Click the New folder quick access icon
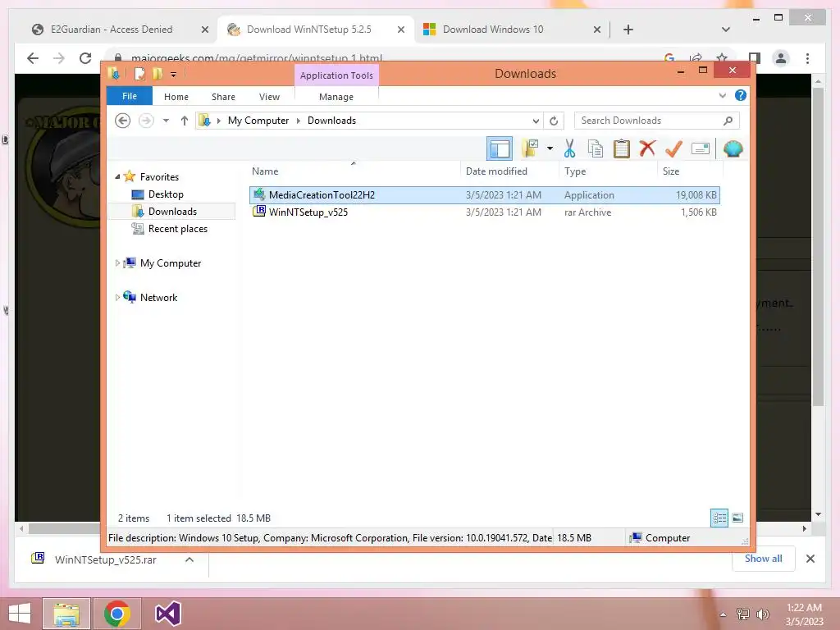Viewport: 840px width, 630px height. coord(157,73)
